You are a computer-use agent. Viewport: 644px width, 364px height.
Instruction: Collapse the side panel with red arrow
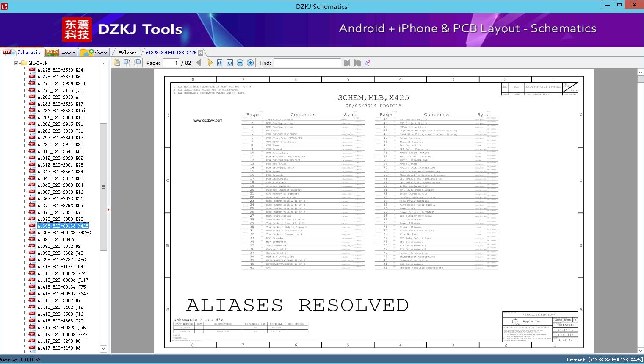tap(109, 209)
